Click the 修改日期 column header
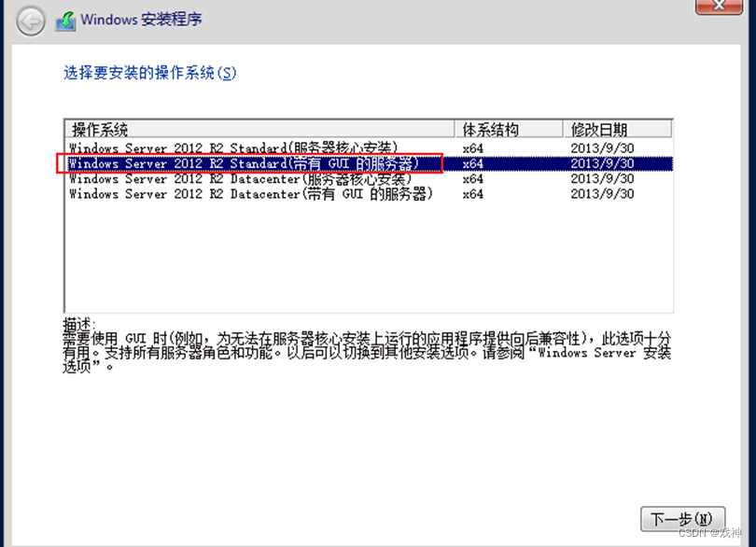 click(x=617, y=129)
